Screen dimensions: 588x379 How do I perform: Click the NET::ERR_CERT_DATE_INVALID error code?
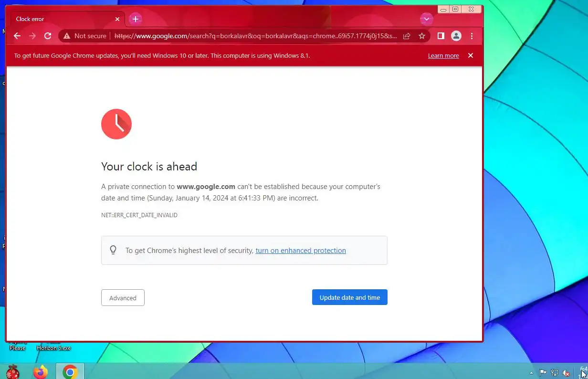(x=139, y=215)
